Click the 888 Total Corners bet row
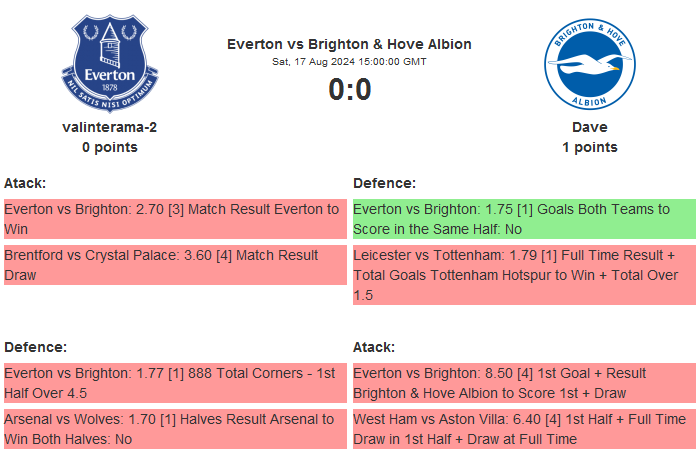 tap(175, 383)
